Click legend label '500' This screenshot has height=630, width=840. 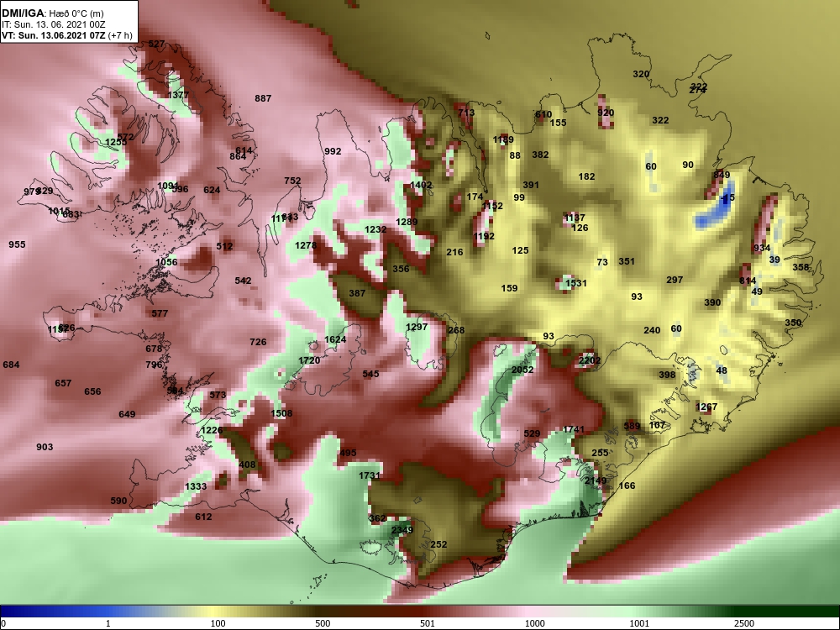323,623
